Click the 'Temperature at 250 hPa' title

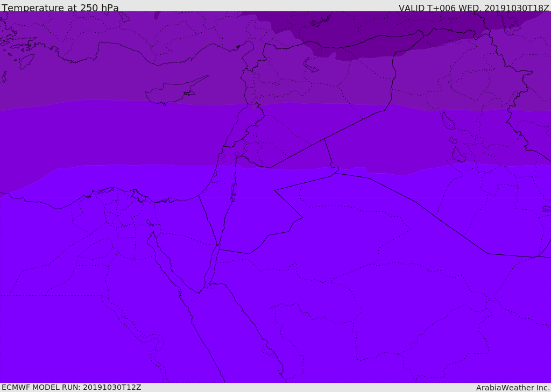tap(60, 8)
